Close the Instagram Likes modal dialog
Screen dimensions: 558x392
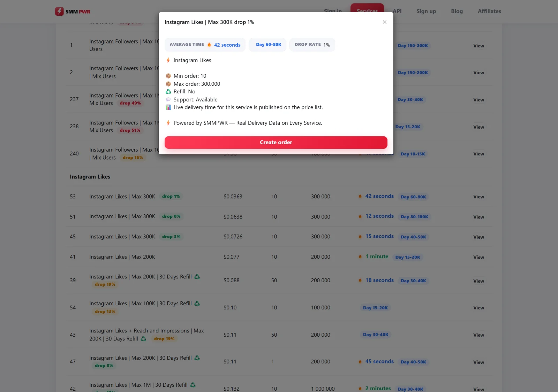pos(384,22)
